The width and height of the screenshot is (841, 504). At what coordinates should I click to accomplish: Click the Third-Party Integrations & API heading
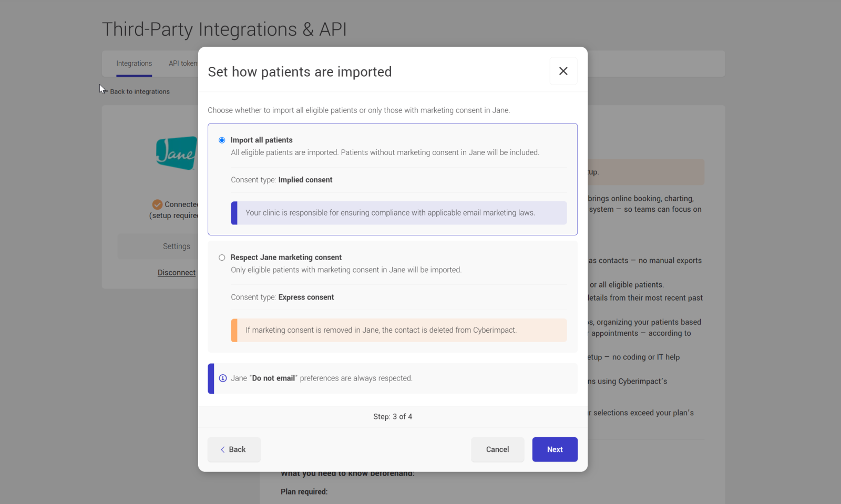[224, 29]
